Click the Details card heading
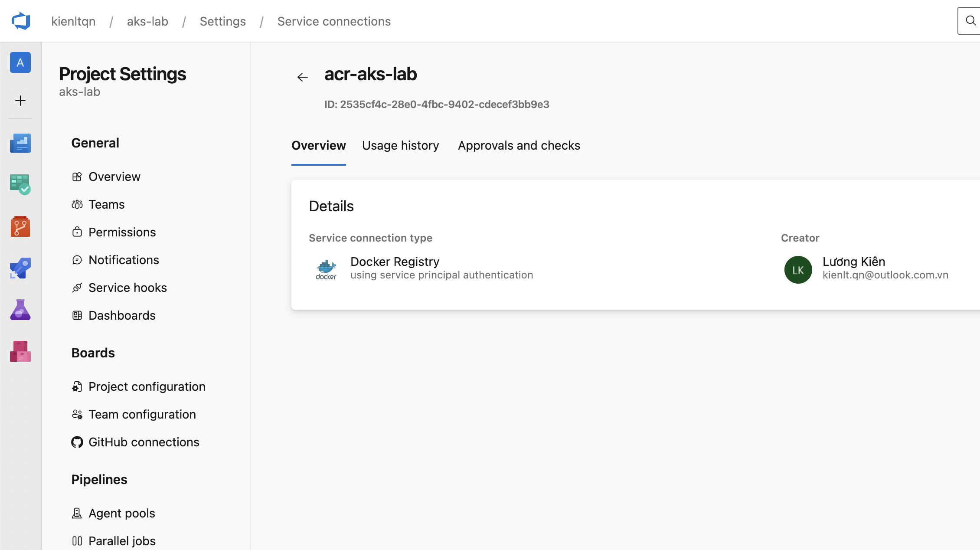 pyautogui.click(x=331, y=206)
